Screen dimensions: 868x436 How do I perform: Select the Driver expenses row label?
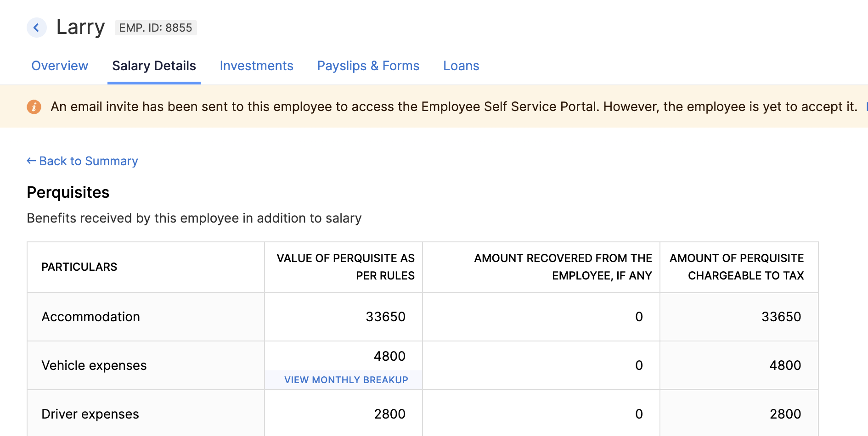[90, 414]
